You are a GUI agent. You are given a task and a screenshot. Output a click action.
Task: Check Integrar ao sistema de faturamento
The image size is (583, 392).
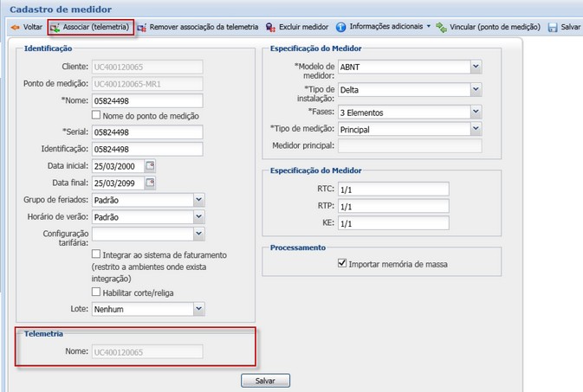coord(96,255)
